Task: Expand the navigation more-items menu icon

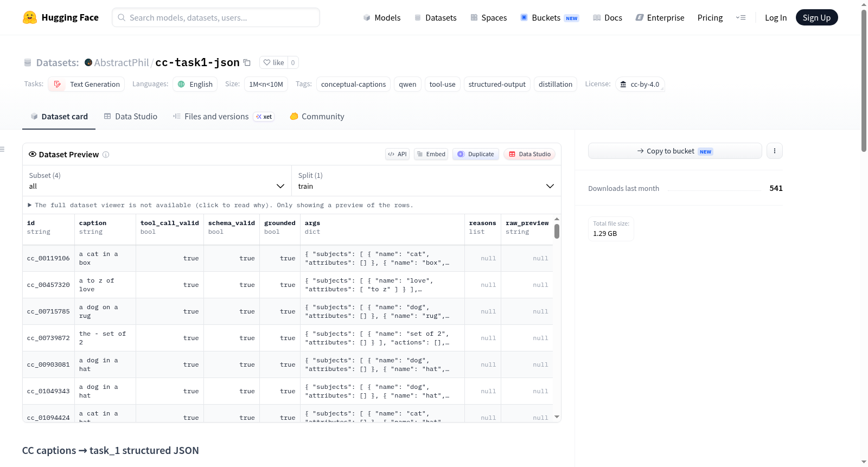Action: pos(741,17)
